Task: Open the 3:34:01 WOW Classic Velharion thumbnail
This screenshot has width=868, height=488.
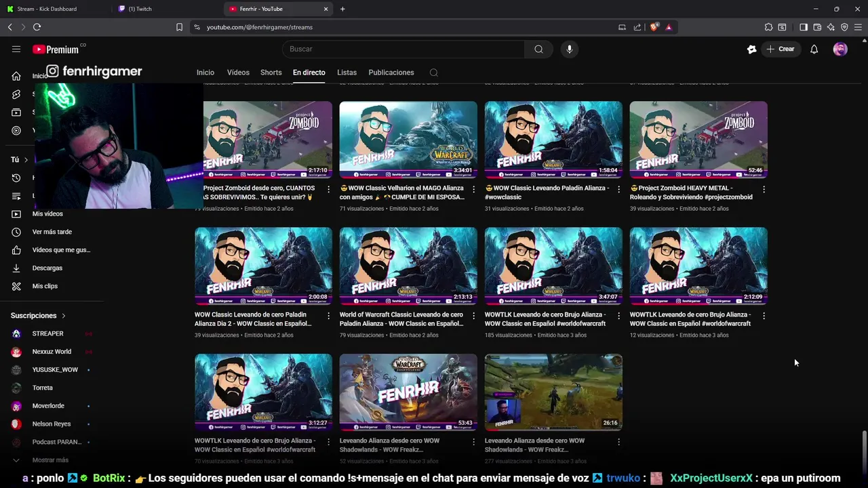Action: [408, 140]
